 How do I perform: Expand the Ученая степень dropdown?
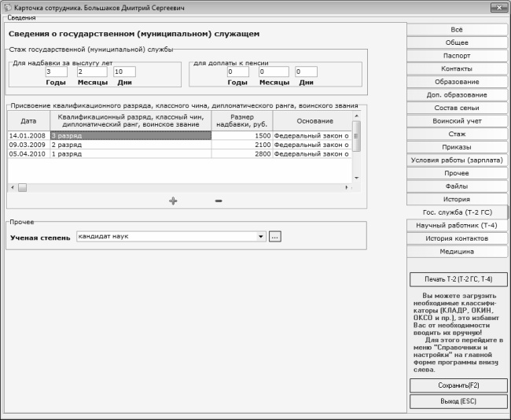261,236
